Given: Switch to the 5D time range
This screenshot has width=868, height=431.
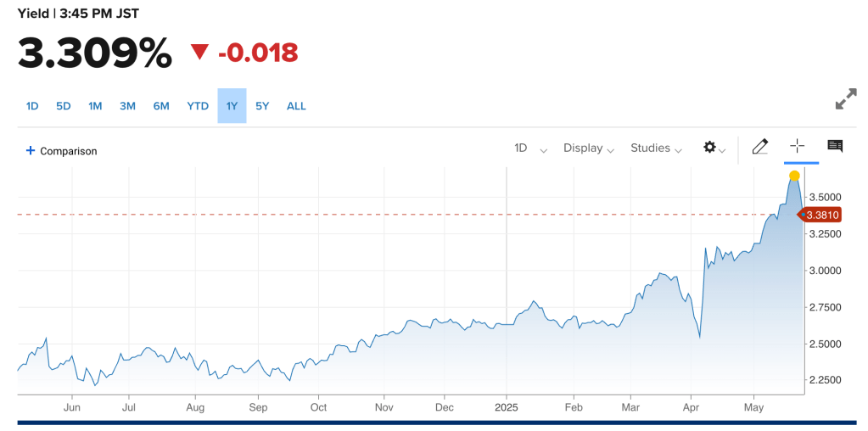Looking at the screenshot, I should coord(64,106).
